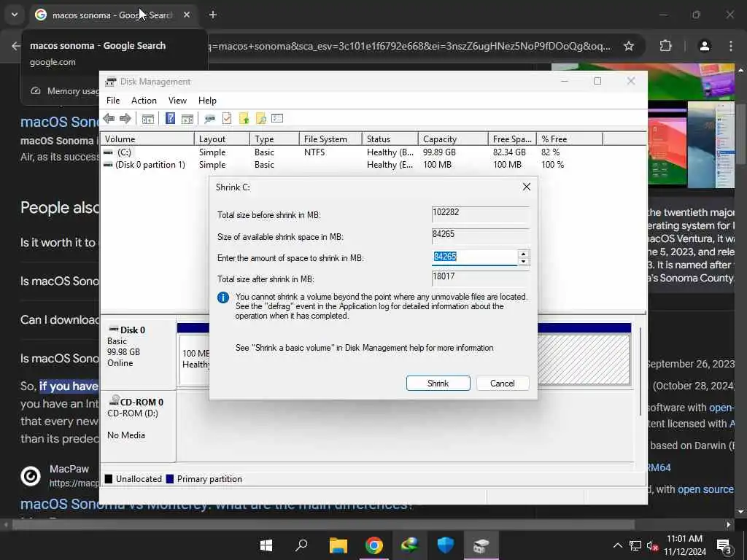The height and width of the screenshot is (560, 747).
Task: Open Windows Security shield on taskbar
Action: 446,545
